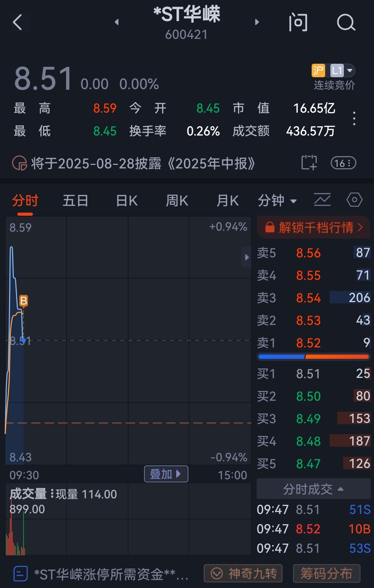374x588 pixels.
Task: Switch to the 日K tab
Action: 127,201
